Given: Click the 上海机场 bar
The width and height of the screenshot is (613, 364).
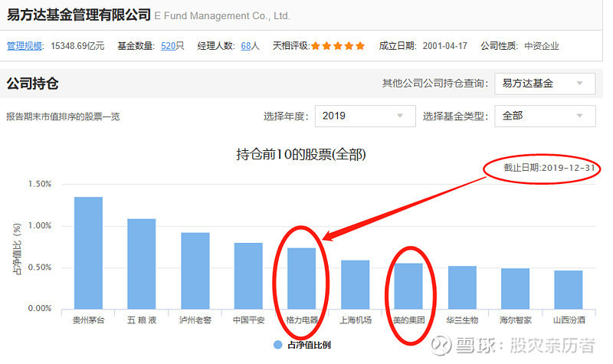Looking at the screenshot, I should pyautogui.click(x=355, y=284).
